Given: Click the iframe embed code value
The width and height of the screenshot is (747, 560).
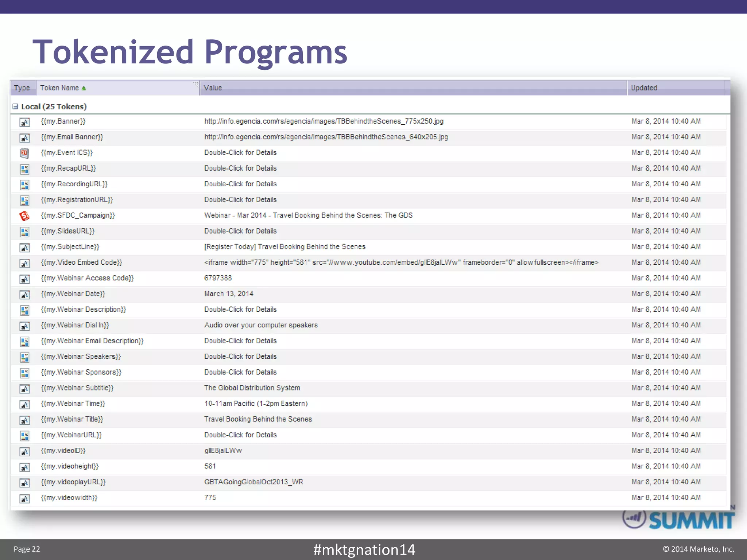Looking at the screenshot, I should tap(401, 262).
